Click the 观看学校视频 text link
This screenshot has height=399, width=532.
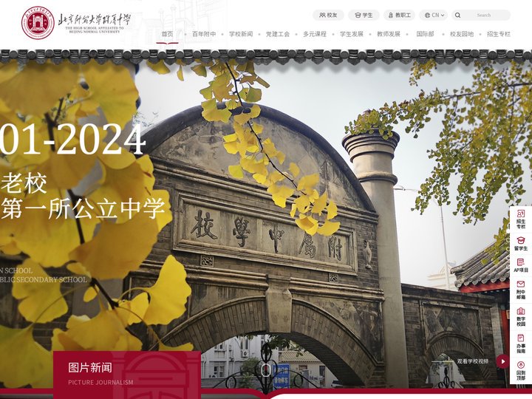[473, 361]
